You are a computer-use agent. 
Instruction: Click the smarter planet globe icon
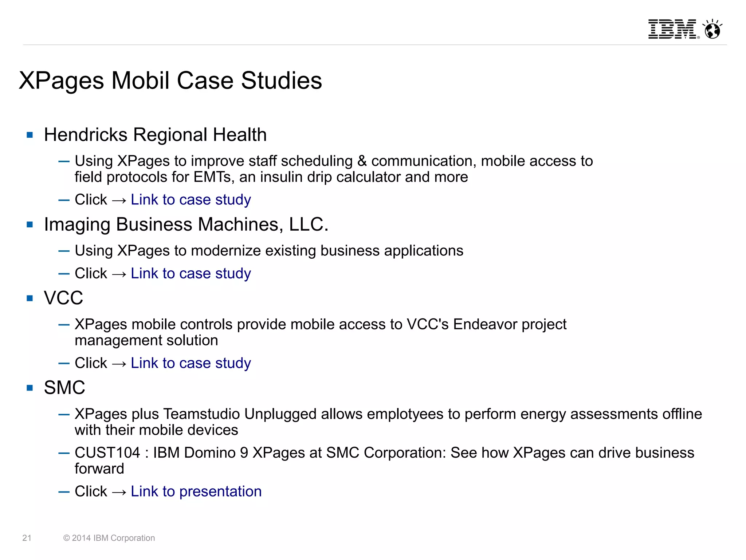[x=712, y=29]
